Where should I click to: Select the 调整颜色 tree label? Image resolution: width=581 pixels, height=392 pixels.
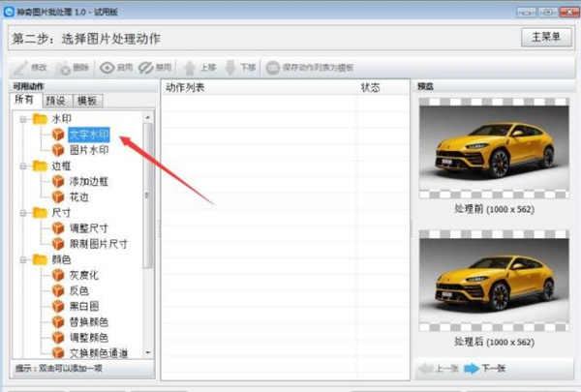89,338
